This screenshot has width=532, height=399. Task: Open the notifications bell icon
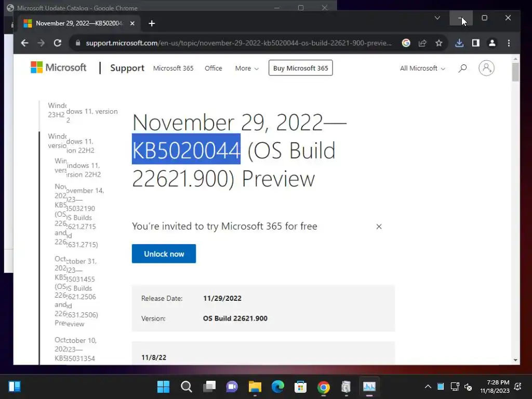518,387
